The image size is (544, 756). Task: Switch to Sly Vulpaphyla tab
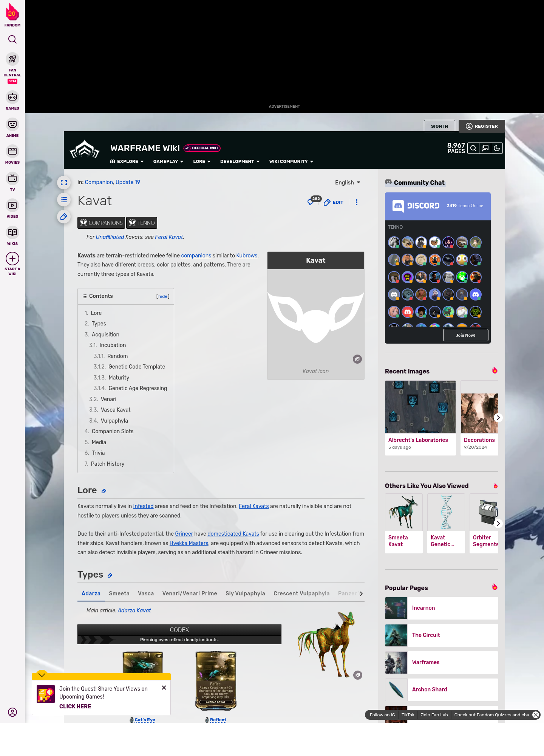coord(245,593)
